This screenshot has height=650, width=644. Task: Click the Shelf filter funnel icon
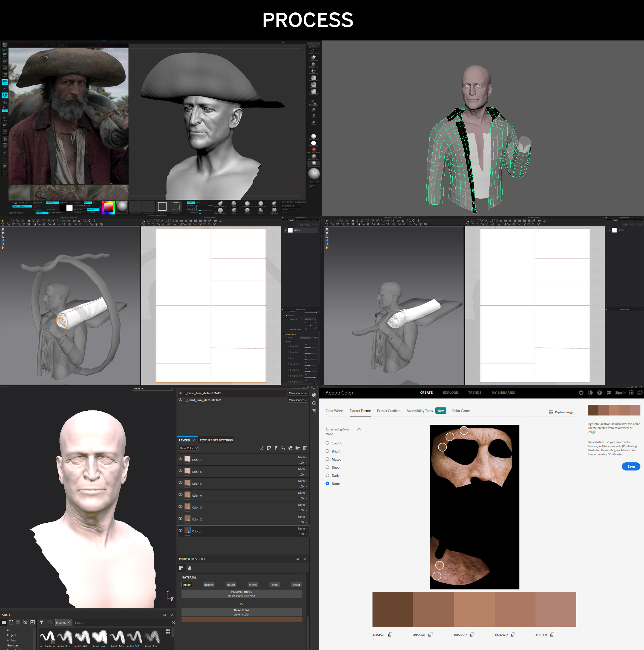pyautogui.click(x=41, y=622)
